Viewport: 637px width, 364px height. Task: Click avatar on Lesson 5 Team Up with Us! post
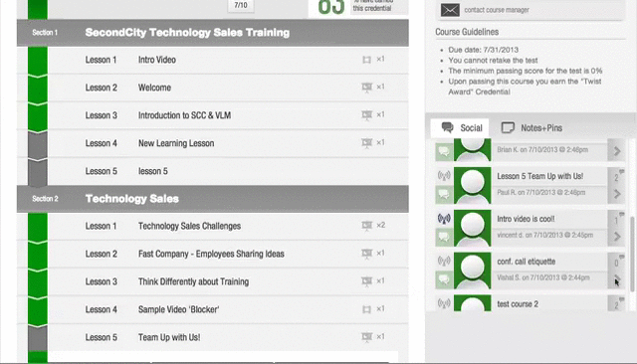coord(473,185)
